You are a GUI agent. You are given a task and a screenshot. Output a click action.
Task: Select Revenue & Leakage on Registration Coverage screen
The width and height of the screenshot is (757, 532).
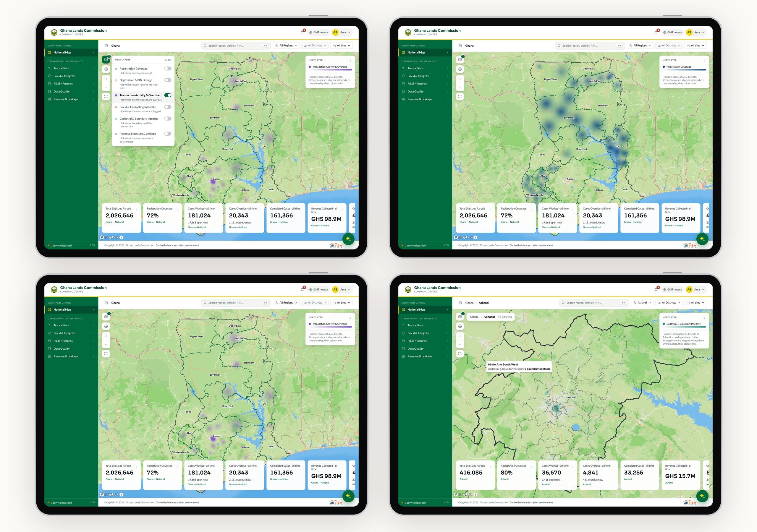(x=425, y=99)
